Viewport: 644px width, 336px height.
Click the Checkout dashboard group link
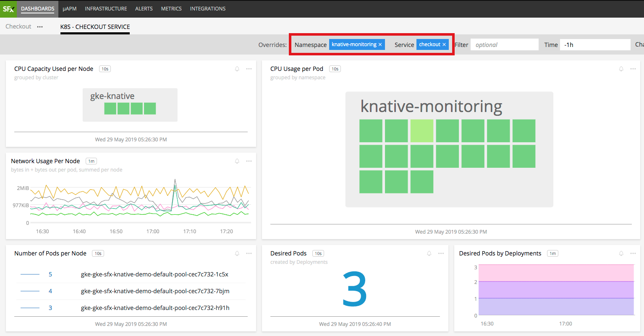click(18, 26)
